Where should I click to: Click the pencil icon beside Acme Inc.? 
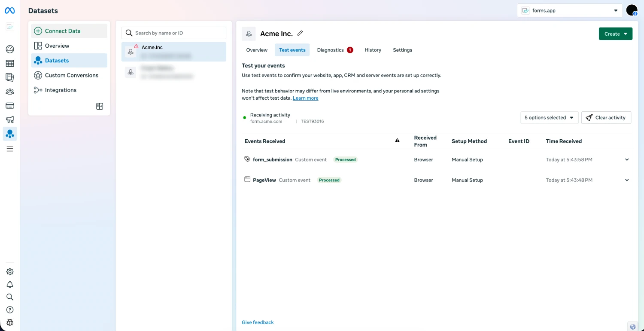[x=300, y=34]
